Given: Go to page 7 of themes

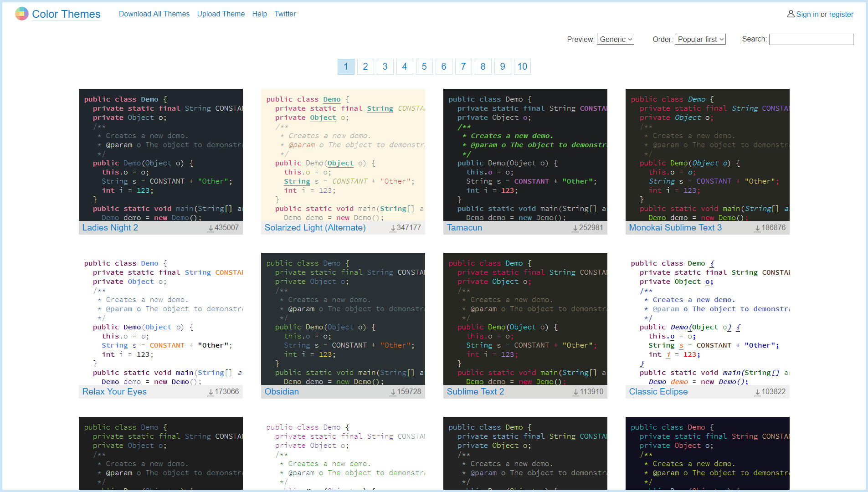Looking at the screenshot, I should pyautogui.click(x=463, y=67).
